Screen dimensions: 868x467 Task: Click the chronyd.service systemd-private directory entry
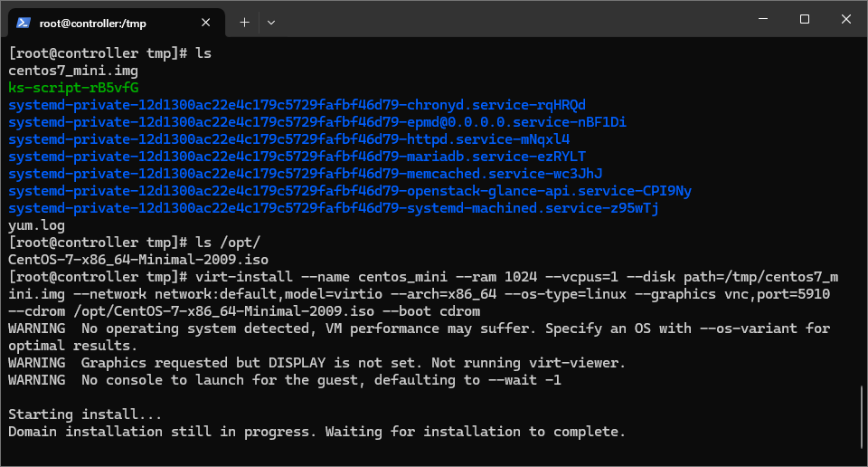coord(297,105)
